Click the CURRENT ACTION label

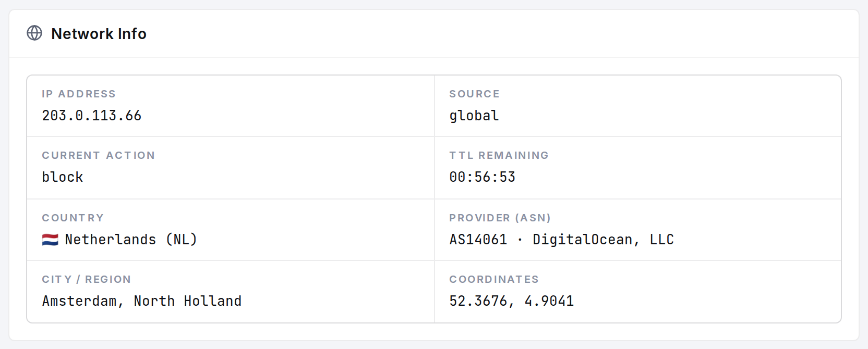[x=99, y=155]
